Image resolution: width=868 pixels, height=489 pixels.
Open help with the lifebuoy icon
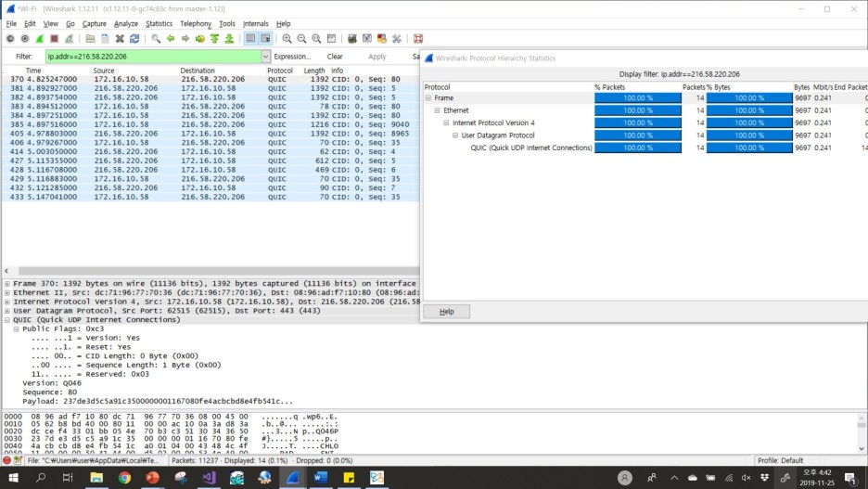418,39
